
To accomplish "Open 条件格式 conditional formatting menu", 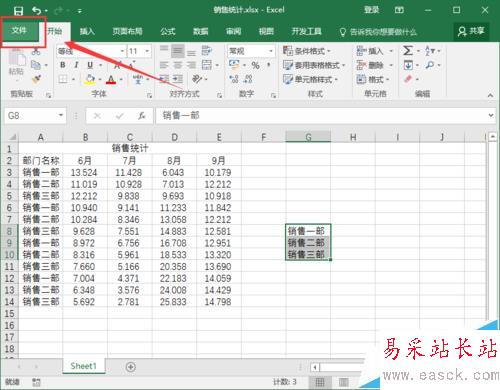I will (x=306, y=51).
